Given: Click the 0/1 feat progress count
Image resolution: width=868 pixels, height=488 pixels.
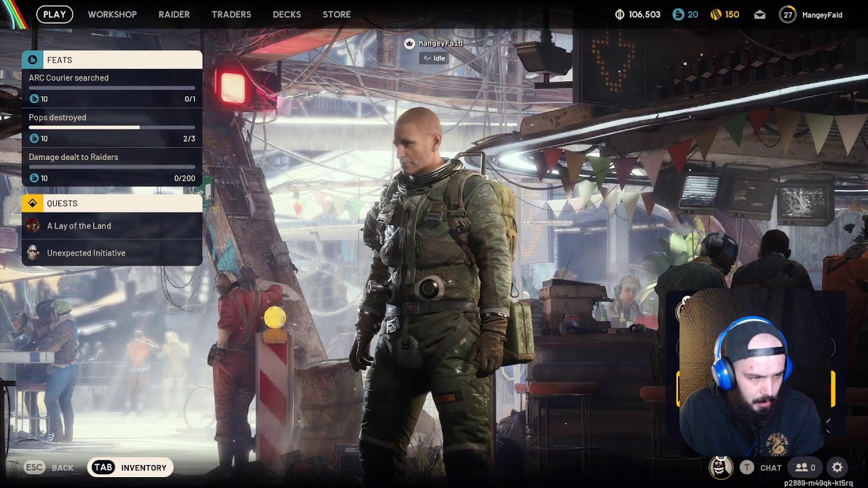Looking at the screenshot, I should pyautogui.click(x=190, y=99).
